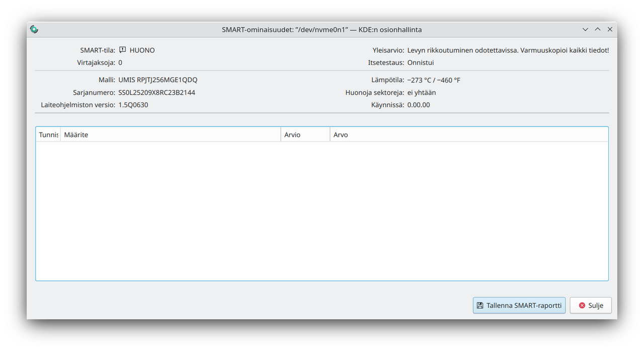Click the Laiteohjelmiston versio label
Image resolution: width=644 pixels, height=351 pixels.
[78, 105]
